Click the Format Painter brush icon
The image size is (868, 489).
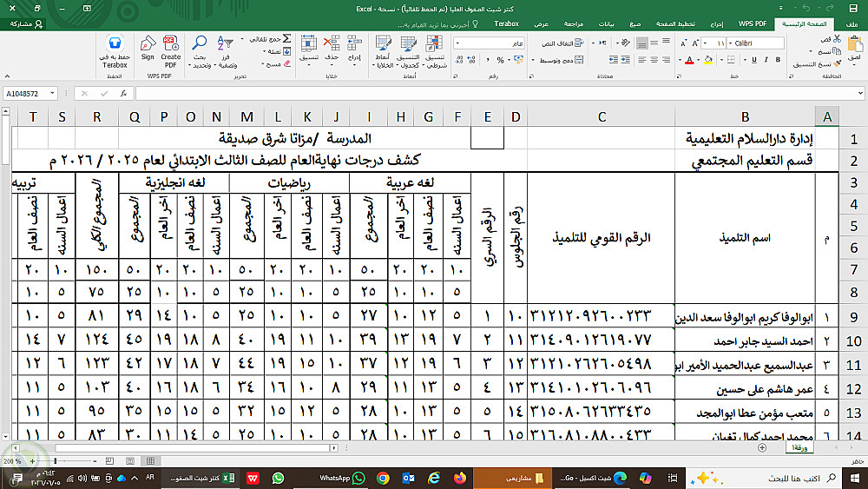coord(837,64)
